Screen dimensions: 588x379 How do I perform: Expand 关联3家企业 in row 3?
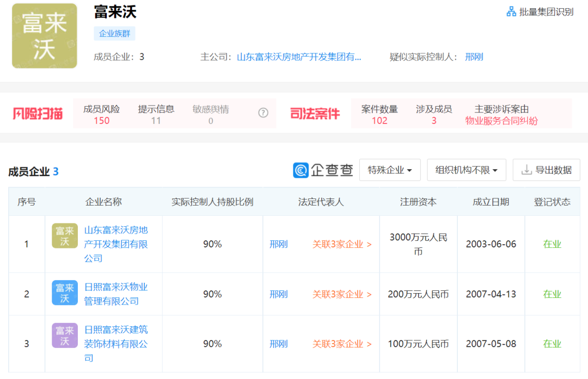(342, 344)
